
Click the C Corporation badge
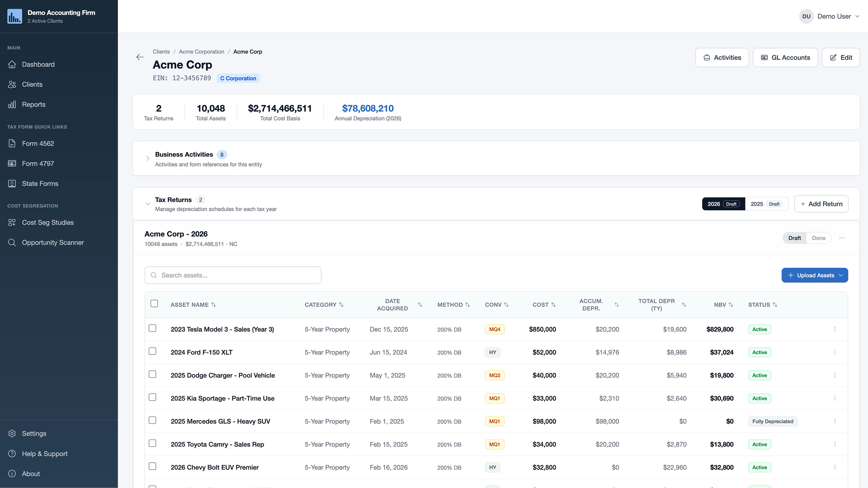(x=238, y=78)
